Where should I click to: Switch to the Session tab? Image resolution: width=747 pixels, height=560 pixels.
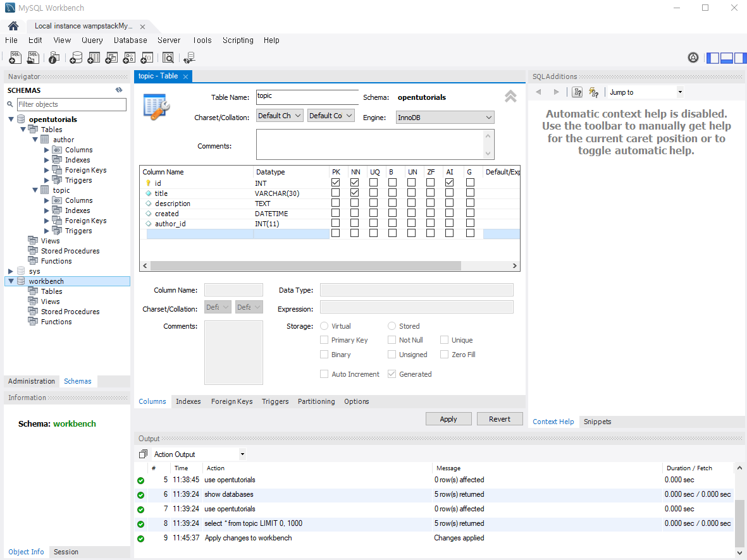(x=66, y=552)
